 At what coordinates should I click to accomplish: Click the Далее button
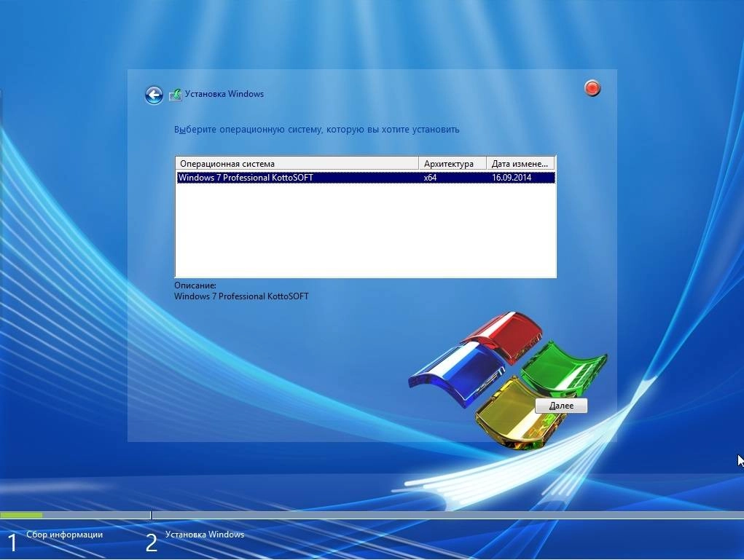561,406
